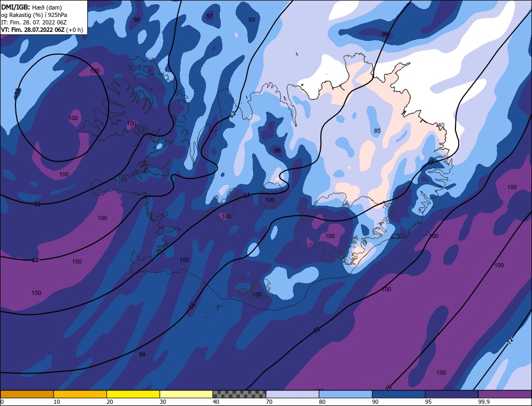The height and width of the screenshot is (406, 532).
Task: Click the '68' contour label
Action: pos(317,329)
